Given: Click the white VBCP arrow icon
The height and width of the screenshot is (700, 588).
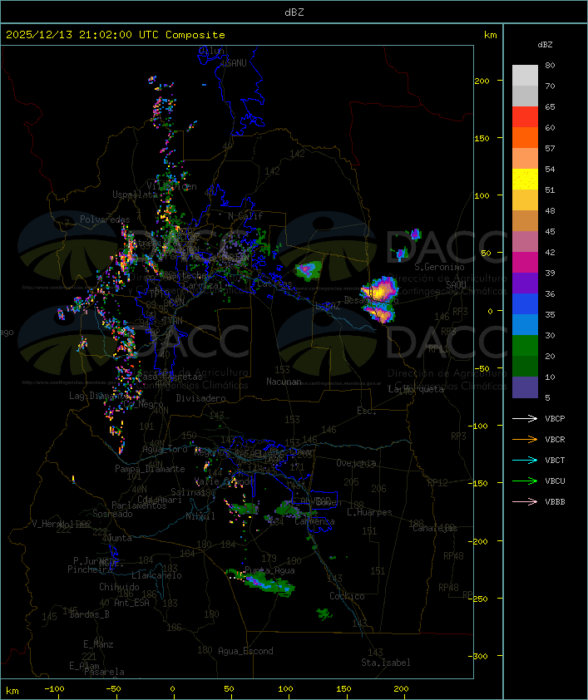Looking at the screenshot, I should pos(525,418).
